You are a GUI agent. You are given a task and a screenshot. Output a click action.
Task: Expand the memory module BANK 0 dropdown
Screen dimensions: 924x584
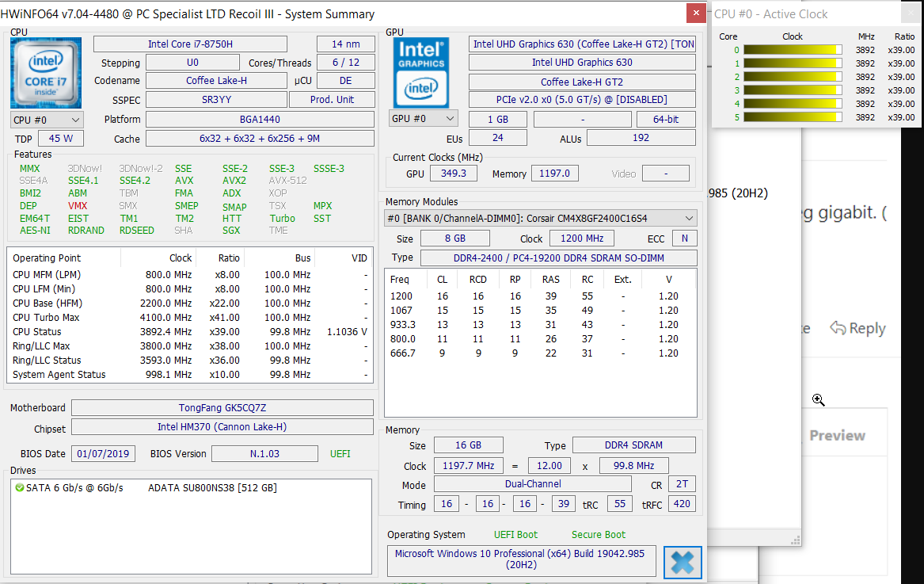(x=540, y=218)
